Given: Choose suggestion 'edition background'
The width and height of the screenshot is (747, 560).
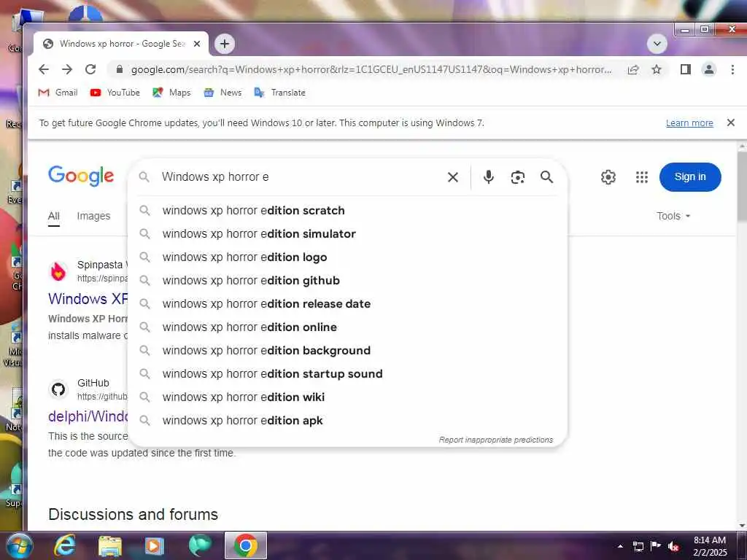Looking at the screenshot, I should coord(348,351).
